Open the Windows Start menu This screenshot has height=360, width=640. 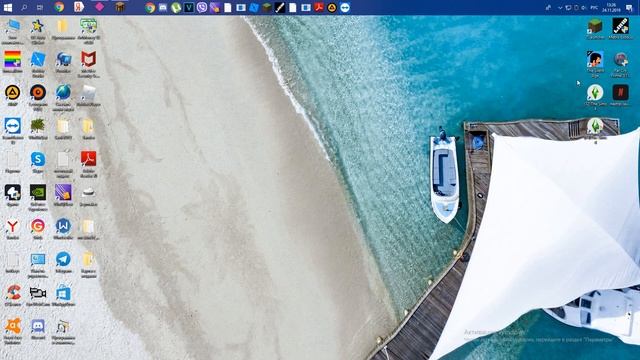click(x=8, y=7)
